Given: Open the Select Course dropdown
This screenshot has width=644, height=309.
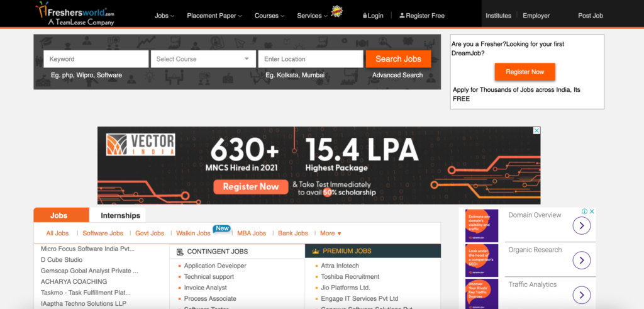Looking at the screenshot, I should coord(203,59).
